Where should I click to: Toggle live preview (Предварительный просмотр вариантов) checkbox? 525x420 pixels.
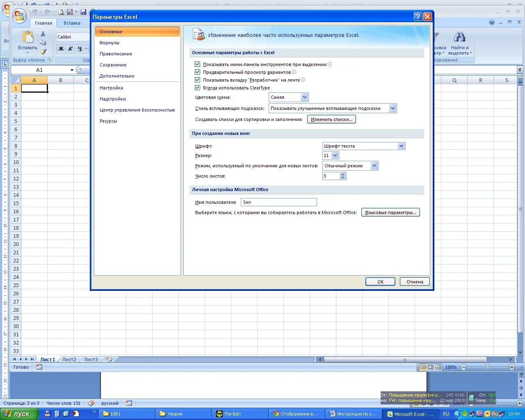198,72
